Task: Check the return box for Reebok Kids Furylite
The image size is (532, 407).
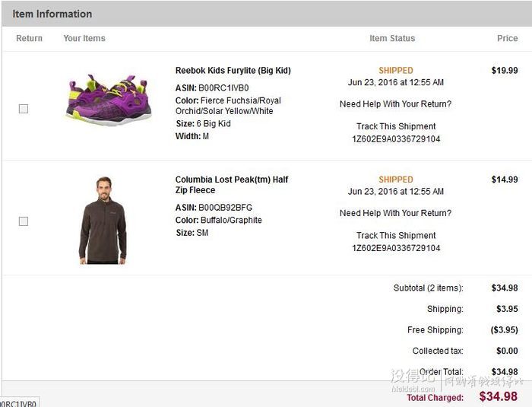Action: 24,109
